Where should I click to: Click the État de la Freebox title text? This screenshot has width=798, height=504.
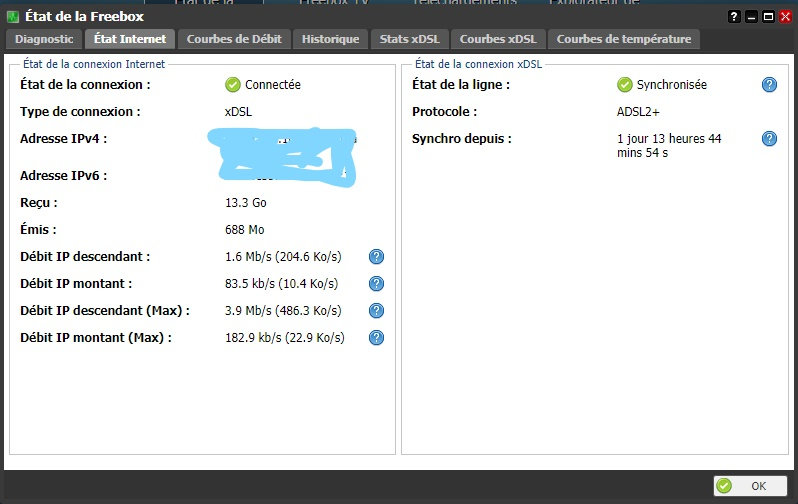[x=84, y=17]
